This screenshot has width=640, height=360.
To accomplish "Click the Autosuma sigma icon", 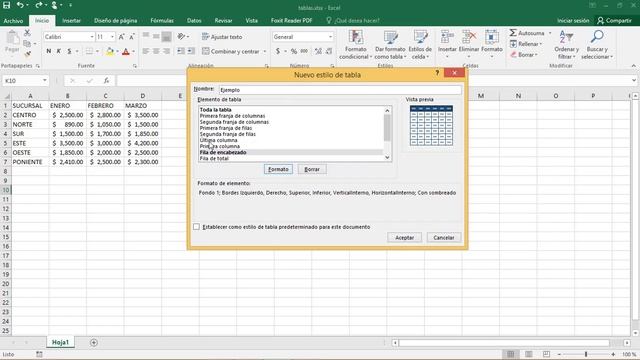I will [513, 33].
